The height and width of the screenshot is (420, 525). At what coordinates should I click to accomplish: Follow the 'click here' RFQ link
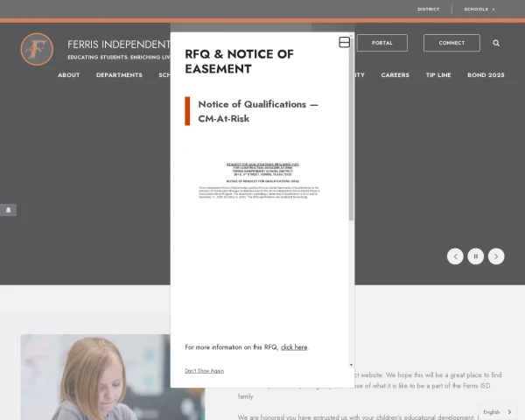[x=294, y=347]
